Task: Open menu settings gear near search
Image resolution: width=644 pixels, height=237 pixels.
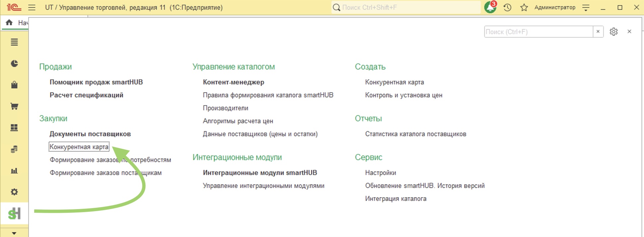Action: (613, 32)
